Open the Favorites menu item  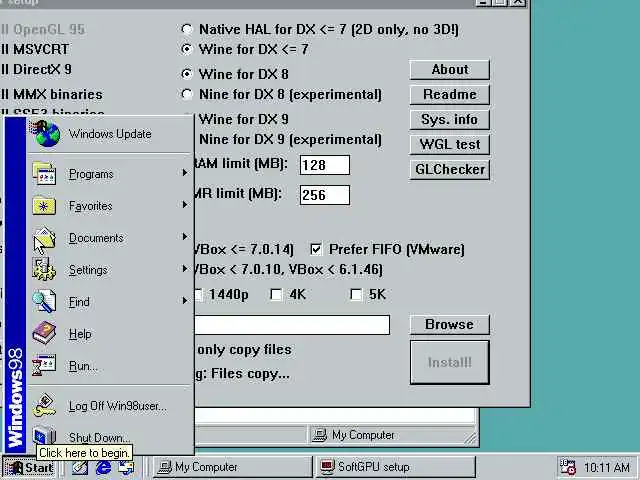(x=110, y=206)
